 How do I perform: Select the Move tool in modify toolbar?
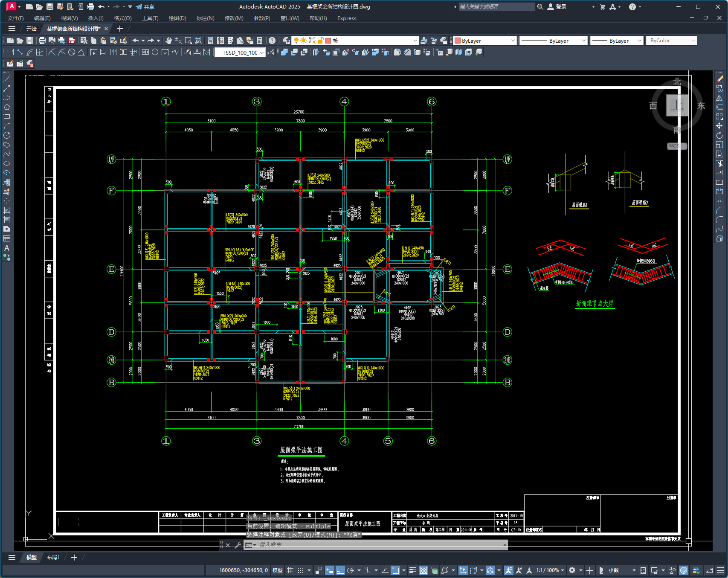point(719,126)
